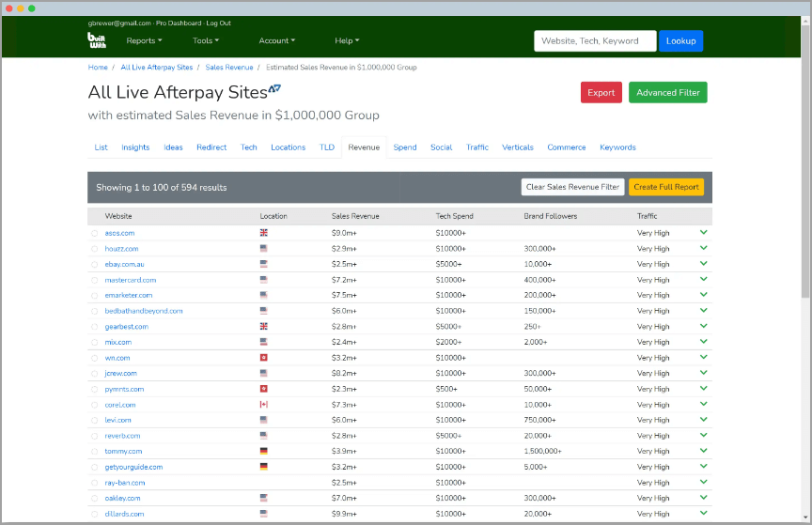Switch to the Keywords tab
Screen dimensions: 812x525
click(x=617, y=147)
